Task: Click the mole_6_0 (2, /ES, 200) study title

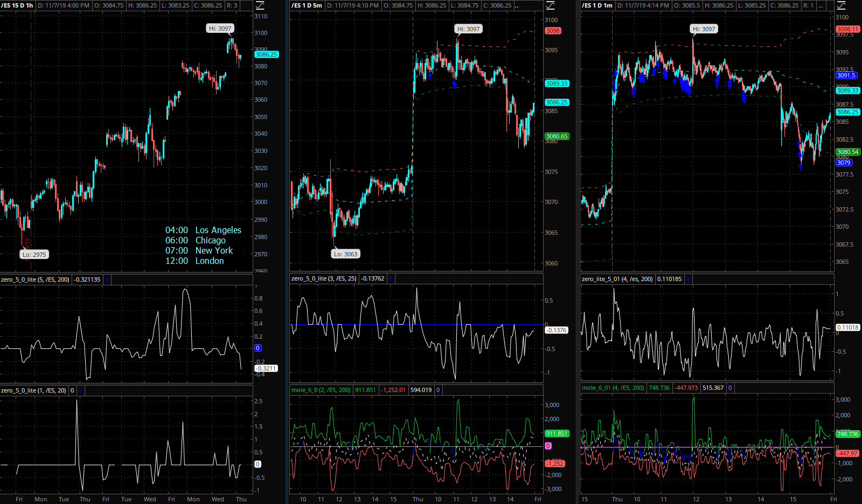Action: pos(321,390)
